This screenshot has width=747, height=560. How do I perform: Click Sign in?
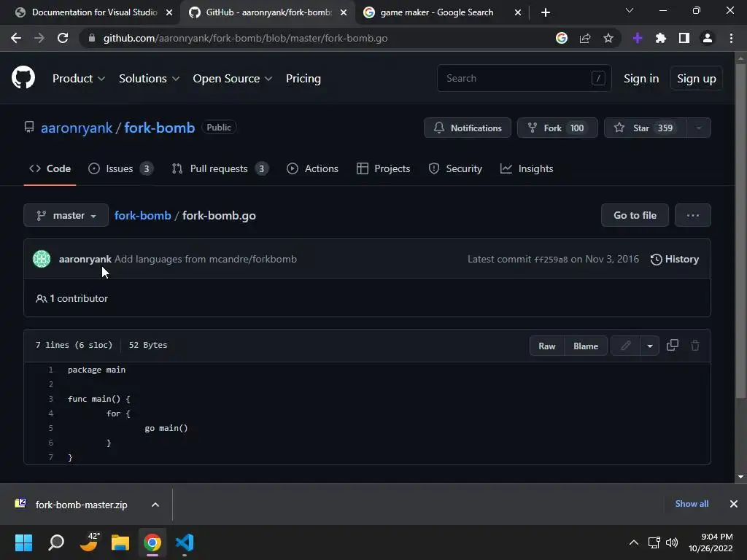tap(641, 79)
